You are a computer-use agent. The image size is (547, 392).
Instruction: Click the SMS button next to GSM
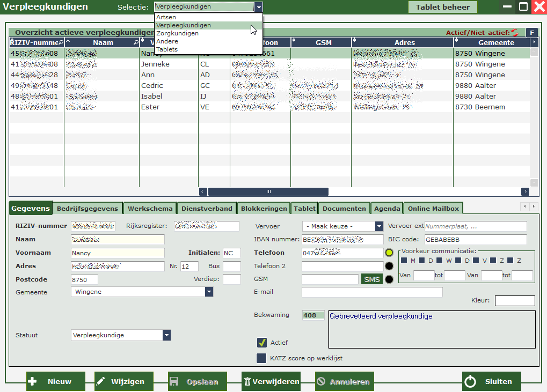[x=371, y=279]
